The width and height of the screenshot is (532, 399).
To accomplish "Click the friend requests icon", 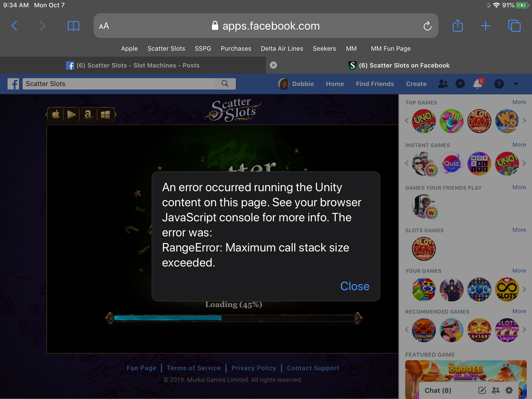I will click(443, 84).
